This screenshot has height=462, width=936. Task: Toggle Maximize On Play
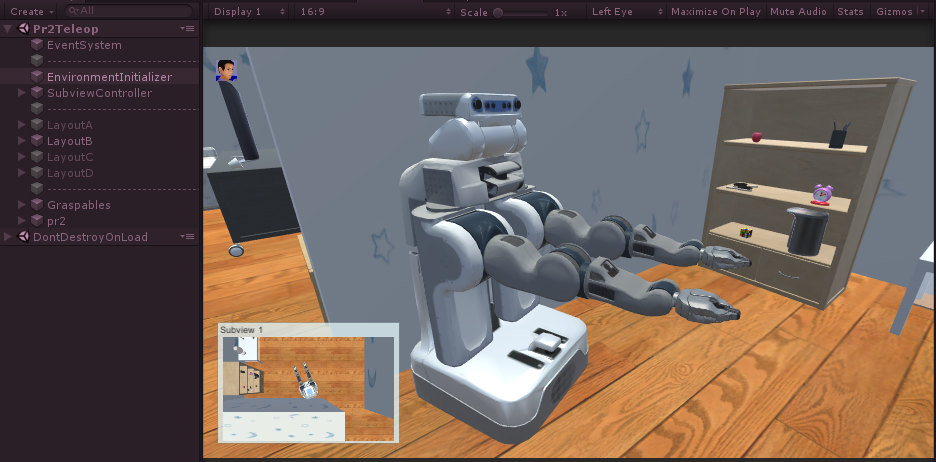coord(715,12)
